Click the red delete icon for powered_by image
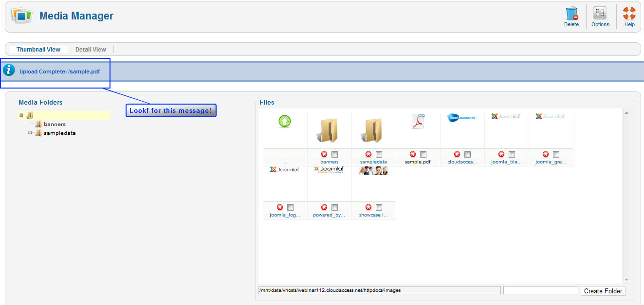This screenshot has width=644, height=305. point(324,207)
